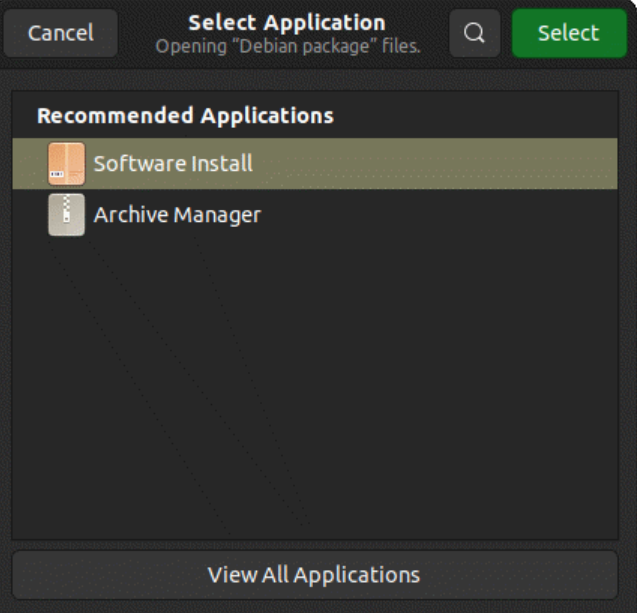Click the word "Select" in the dialog title
637x613 pixels.
pyautogui.click(x=222, y=23)
